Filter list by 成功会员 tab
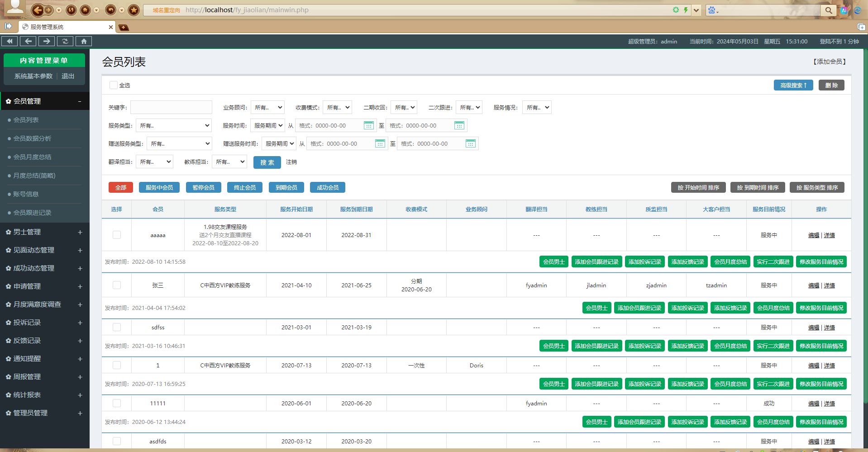868x452 pixels. 328,187
